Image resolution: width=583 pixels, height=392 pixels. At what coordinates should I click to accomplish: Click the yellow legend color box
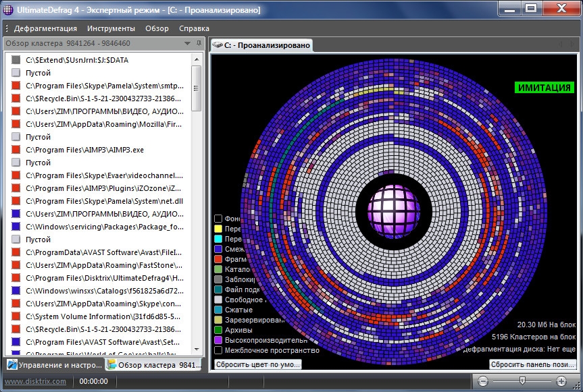(218, 229)
